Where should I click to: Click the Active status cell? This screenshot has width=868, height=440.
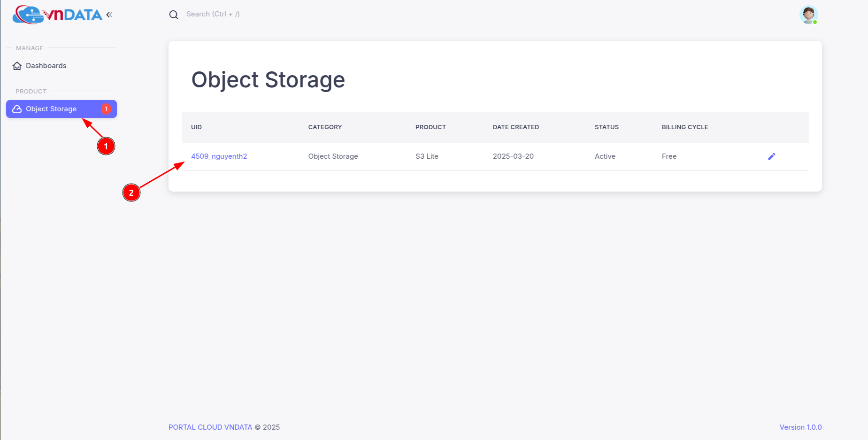point(605,156)
